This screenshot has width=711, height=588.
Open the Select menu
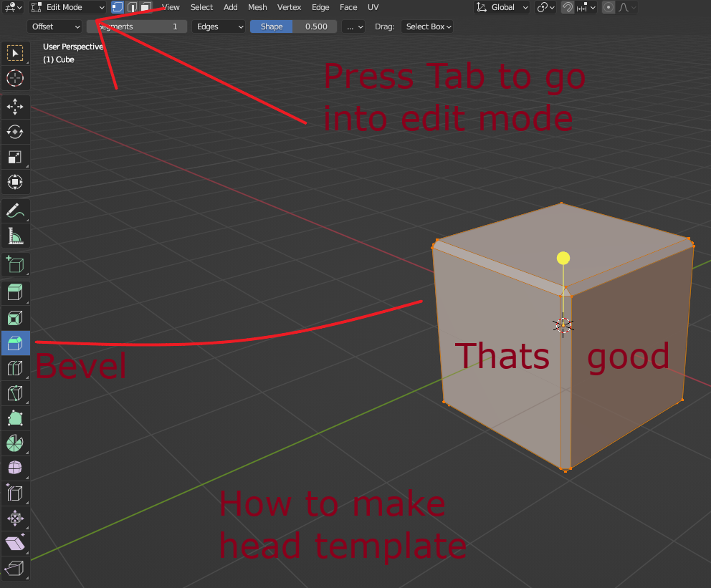pos(201,7)
